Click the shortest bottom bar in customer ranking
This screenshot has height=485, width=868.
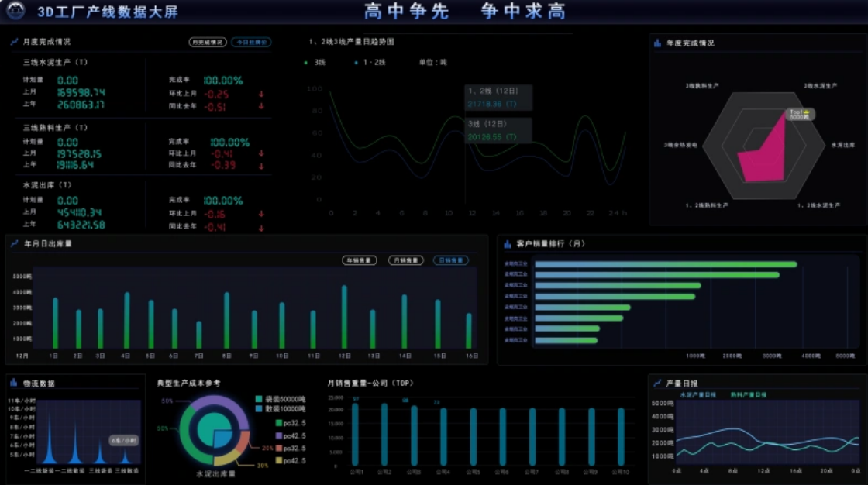pos(567,340)
